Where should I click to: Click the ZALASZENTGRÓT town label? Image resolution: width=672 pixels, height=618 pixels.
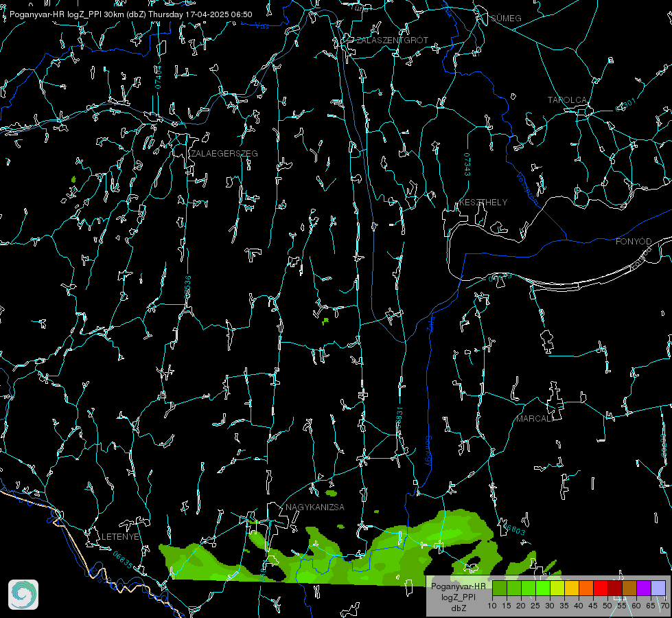(392, 41)
